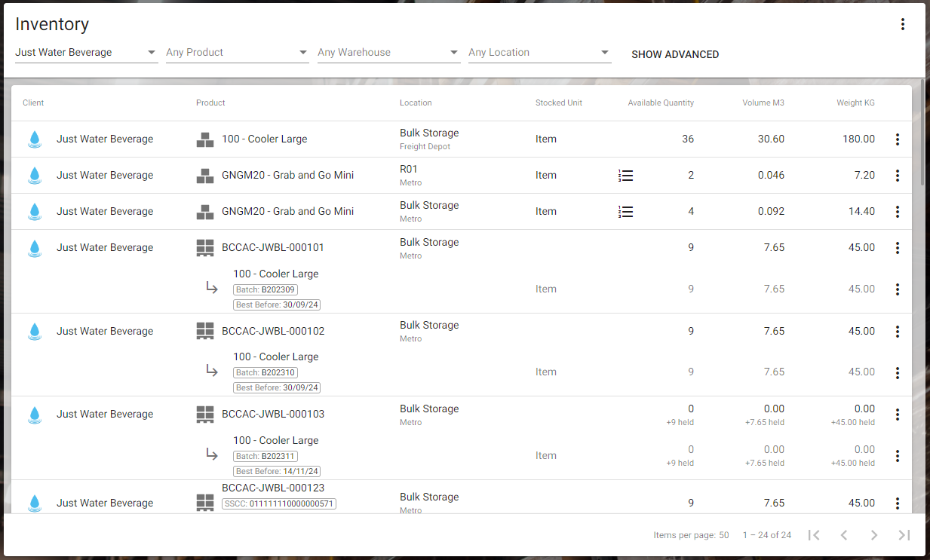The height and width of the screenshot is (560, 930).
Task: Click available quantity 36
Action: 688,139
